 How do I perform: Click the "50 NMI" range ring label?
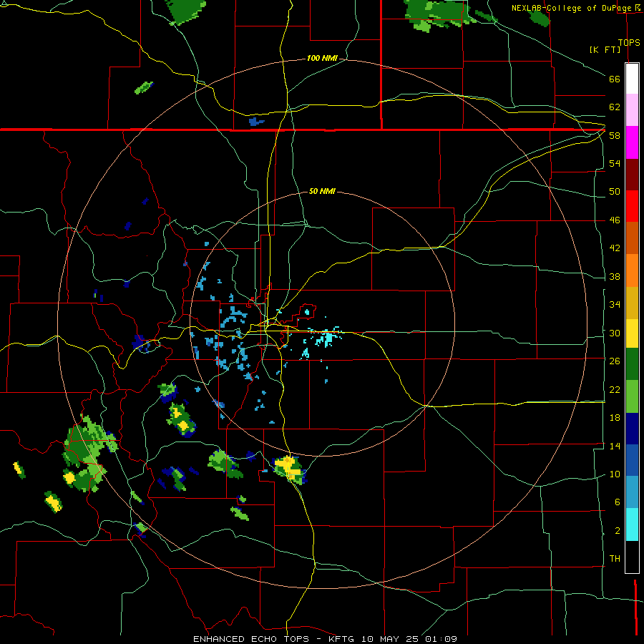pos(322,191)
